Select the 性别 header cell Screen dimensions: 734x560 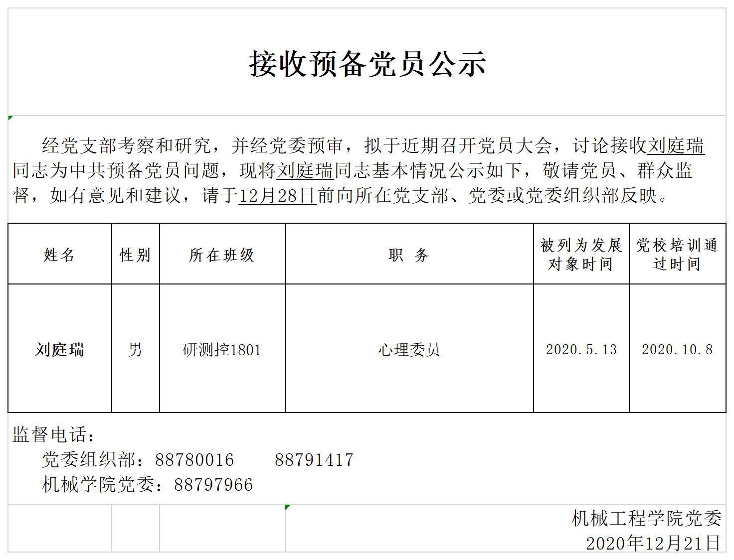pos(135,255)
